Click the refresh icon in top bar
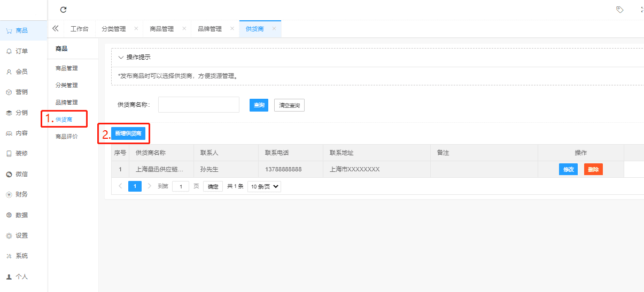Screen dimensions: 644x292 click(64, 10)
